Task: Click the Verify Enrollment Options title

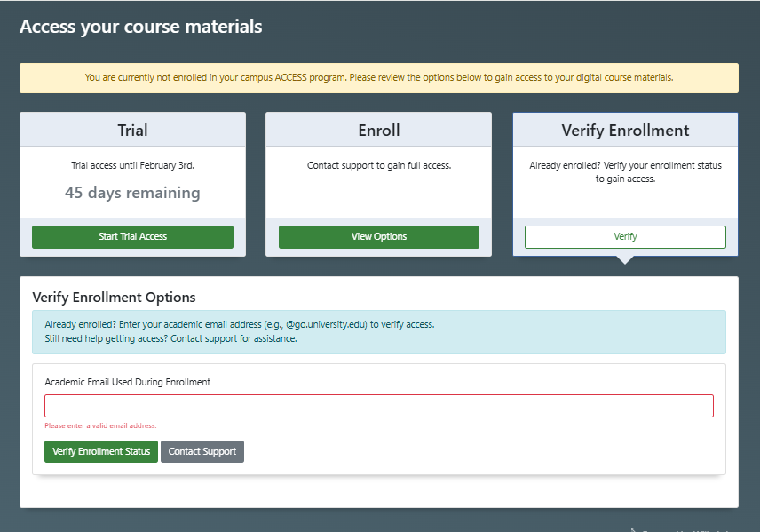Action: (x=113, y=297)
